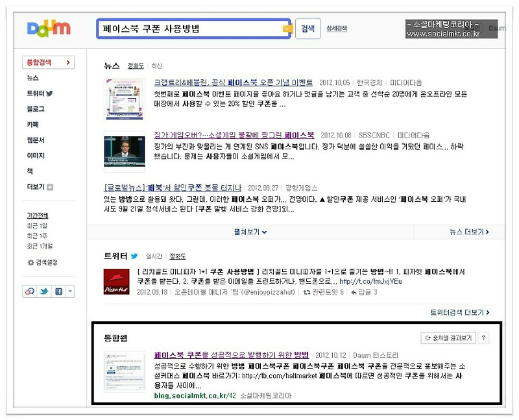Share via the Facebook icon
Image resolution: width=519 pixels, height=420 pixels.
(x=58, y=291)
